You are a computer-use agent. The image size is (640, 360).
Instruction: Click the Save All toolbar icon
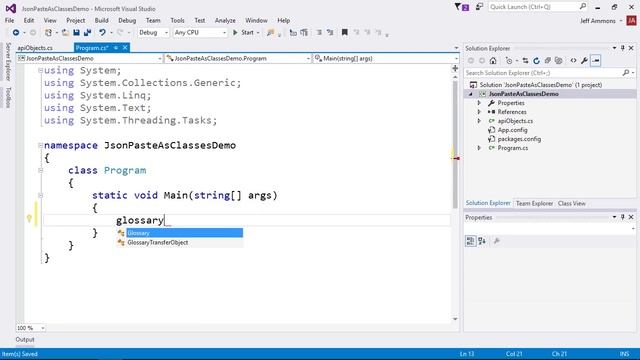click(x=87, y=33)
